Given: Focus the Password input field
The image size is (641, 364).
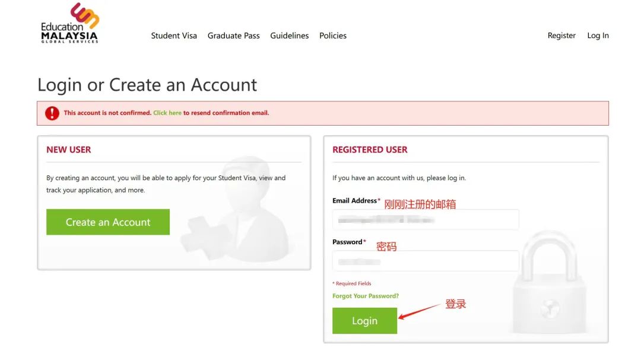Looking at the screenshot, I should (x=426, y=261).
